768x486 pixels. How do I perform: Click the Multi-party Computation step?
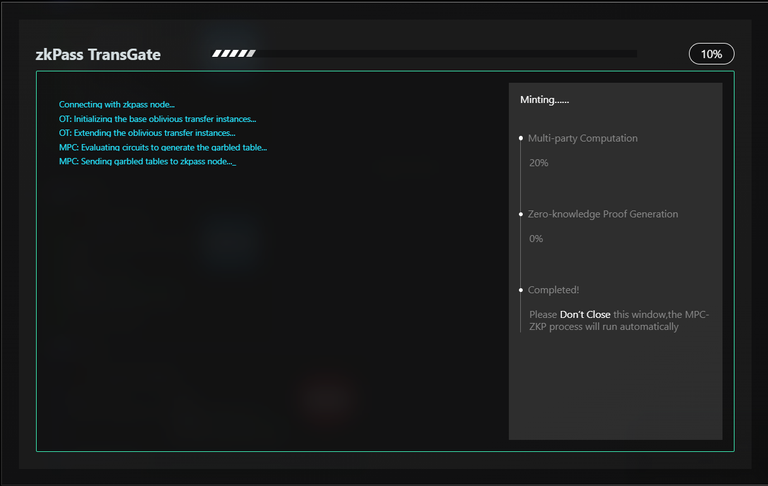click(x=582, y=138)
